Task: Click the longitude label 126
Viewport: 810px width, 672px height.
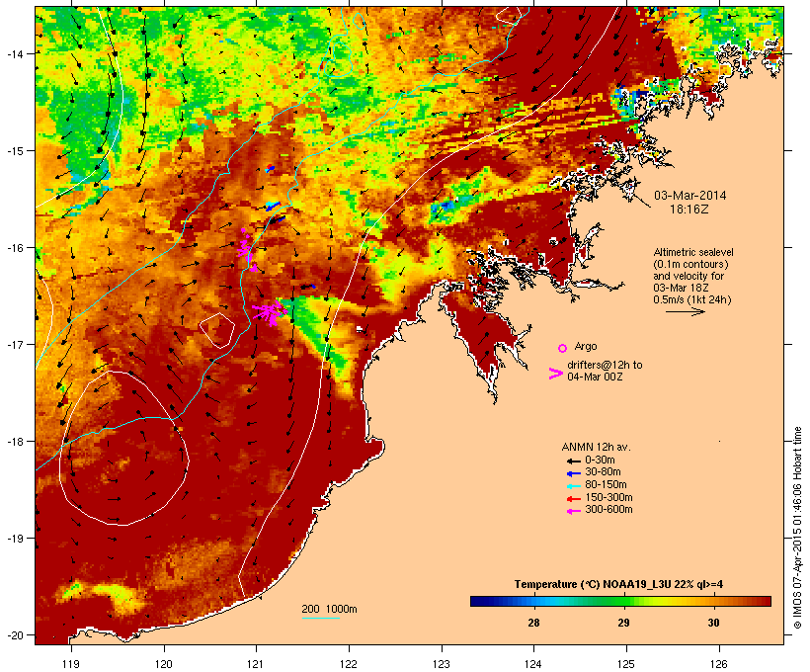Action: pos(718,664)
